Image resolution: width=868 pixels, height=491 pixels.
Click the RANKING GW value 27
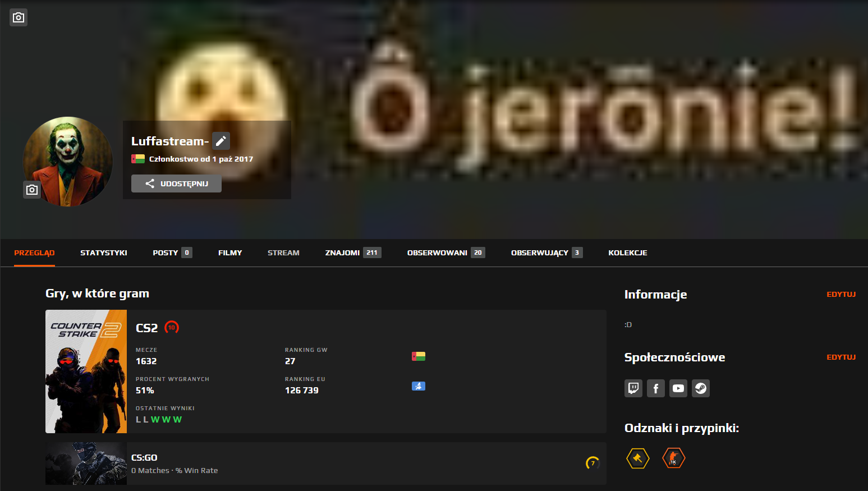(290, 361)
